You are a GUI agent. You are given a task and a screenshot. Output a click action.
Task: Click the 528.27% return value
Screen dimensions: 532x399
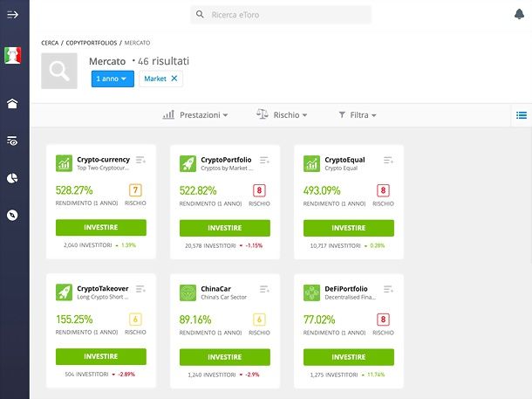coord(74,190)
